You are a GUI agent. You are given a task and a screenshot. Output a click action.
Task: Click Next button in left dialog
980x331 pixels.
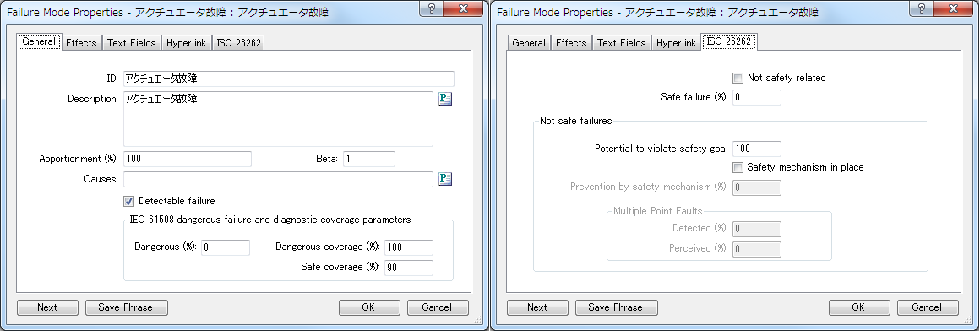(x=47, y=307)
